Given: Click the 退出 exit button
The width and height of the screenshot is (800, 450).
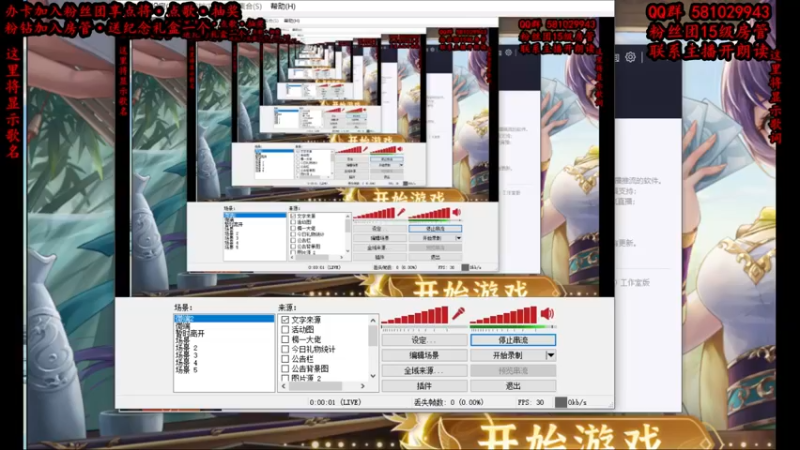Looking at the screenshot, I should tap(513, 386).
